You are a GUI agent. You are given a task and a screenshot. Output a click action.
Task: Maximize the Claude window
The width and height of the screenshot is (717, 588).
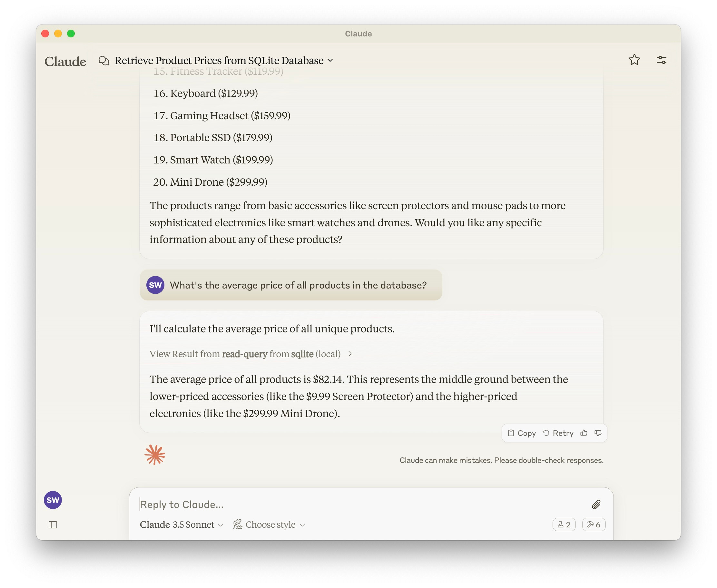coord(71,34)
